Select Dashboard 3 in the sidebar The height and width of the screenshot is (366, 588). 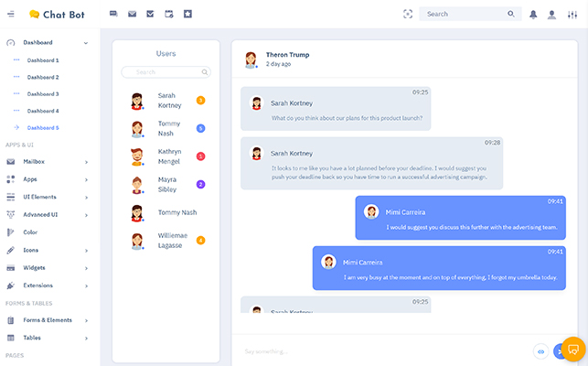(42, 94)
